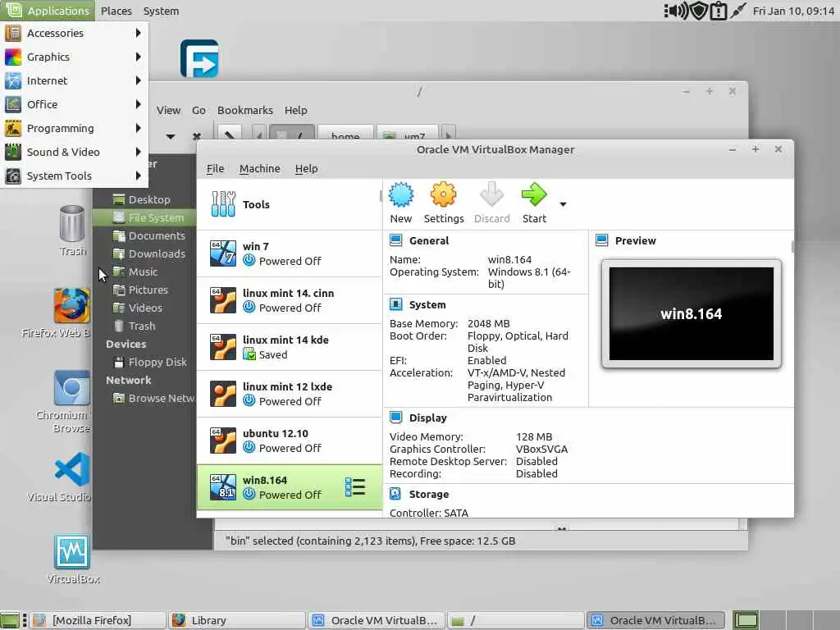840x630 pixels.
Task: Expand the Programming submenu
Action: [x=75, y=128]
